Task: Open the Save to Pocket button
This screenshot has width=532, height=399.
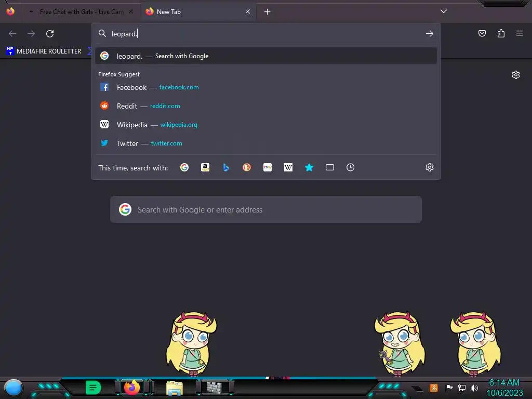Action: 482,33
